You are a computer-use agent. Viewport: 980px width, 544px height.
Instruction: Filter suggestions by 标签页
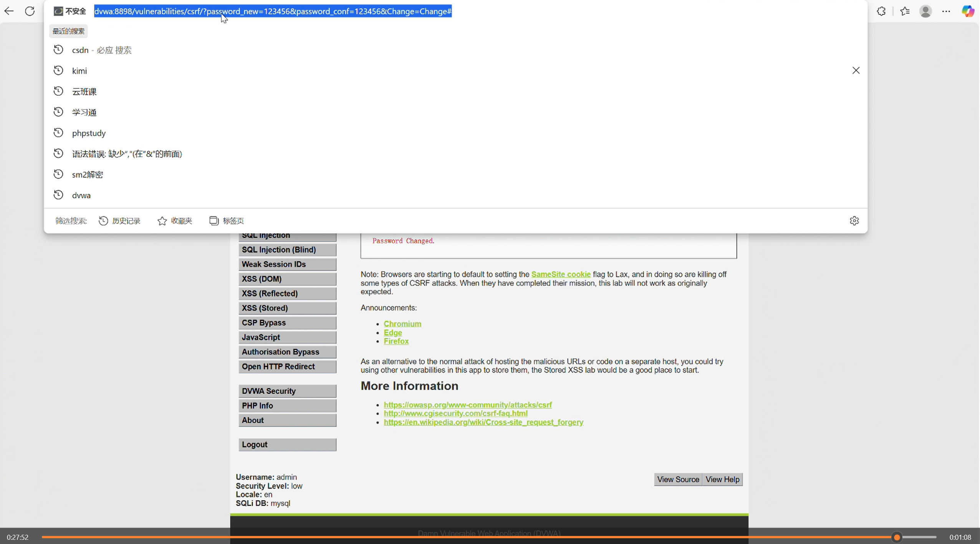pos(227,221)
